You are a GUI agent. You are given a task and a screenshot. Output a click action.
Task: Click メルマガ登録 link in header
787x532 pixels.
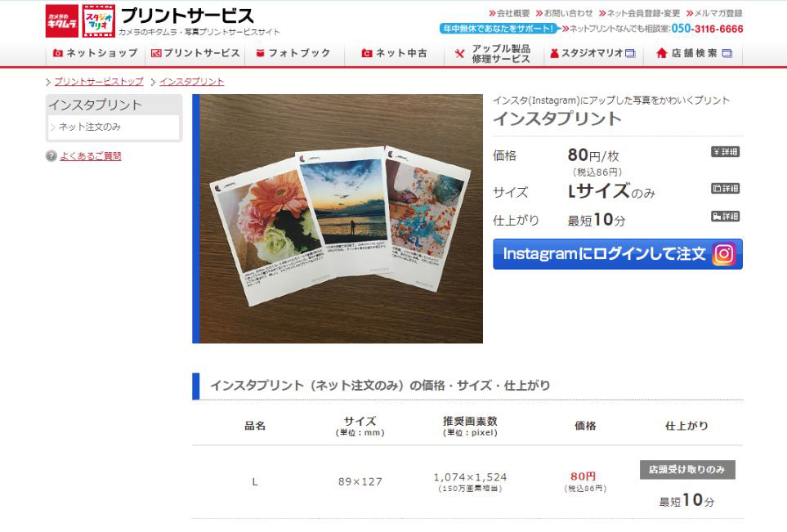[718, 13]
